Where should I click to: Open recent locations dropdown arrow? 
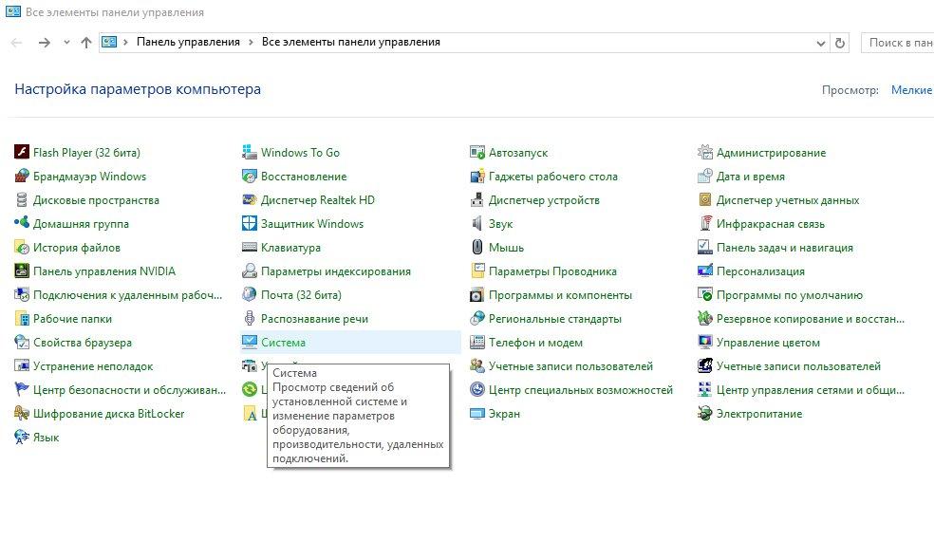(x=66, y=43)
